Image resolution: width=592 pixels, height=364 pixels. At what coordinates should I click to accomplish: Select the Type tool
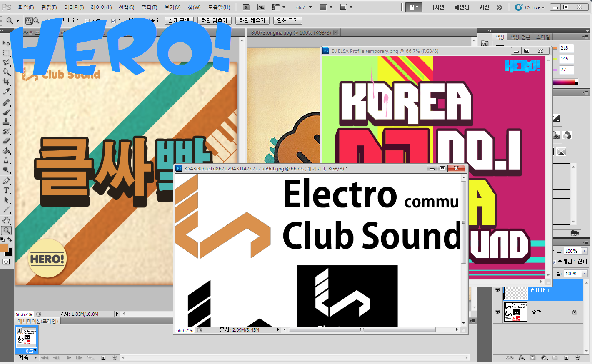click(6, 190)
